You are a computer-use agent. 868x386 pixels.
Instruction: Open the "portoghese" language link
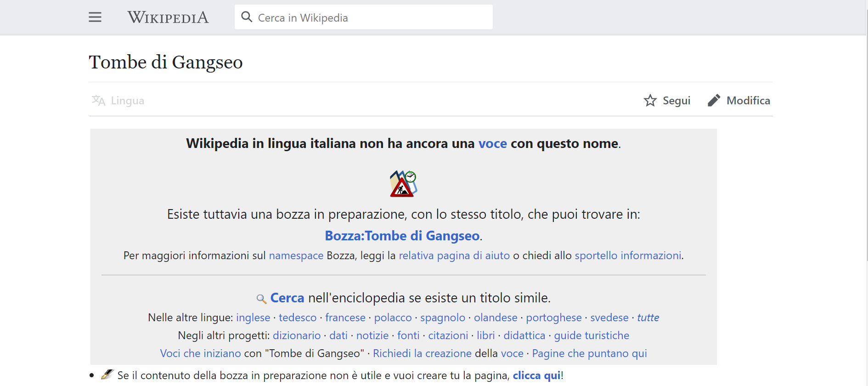pyautogui.click(x=554, y=318)
